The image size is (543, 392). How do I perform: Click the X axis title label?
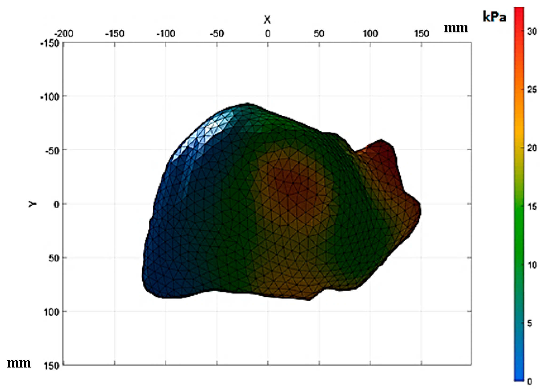pos(267,20)
